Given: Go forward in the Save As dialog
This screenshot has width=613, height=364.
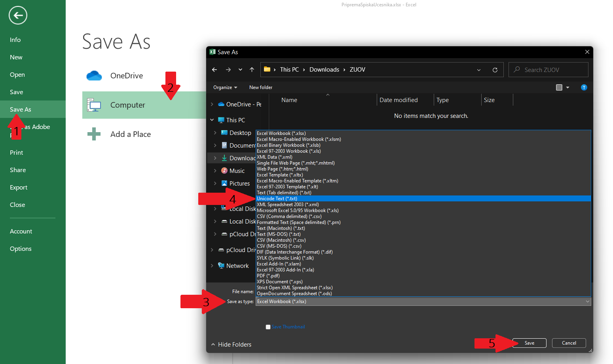Looking at the screenshot, I should [228, 70].
